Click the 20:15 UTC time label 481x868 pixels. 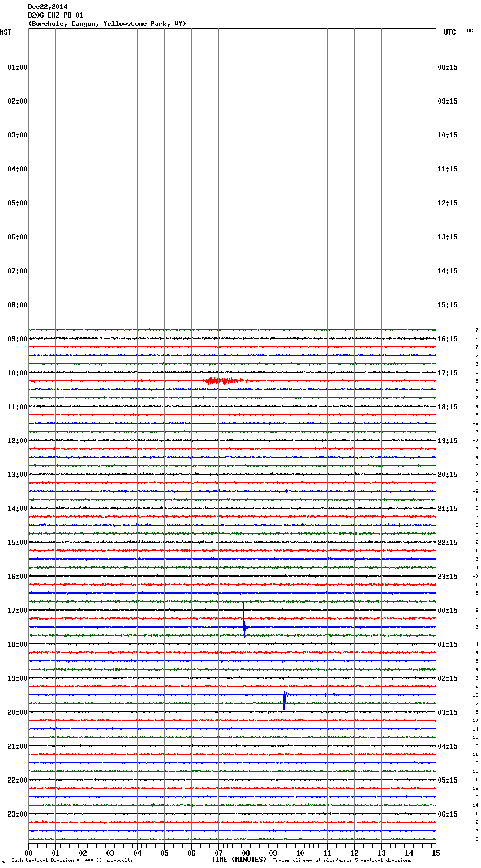pos(448,475)
